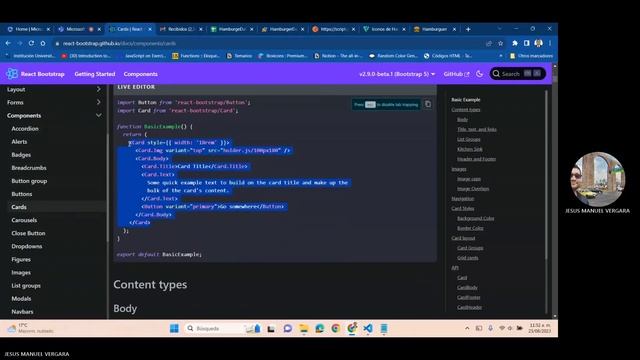Open browser extensions puzzle icon
This screenshot has height=360, width=640.
515,43
